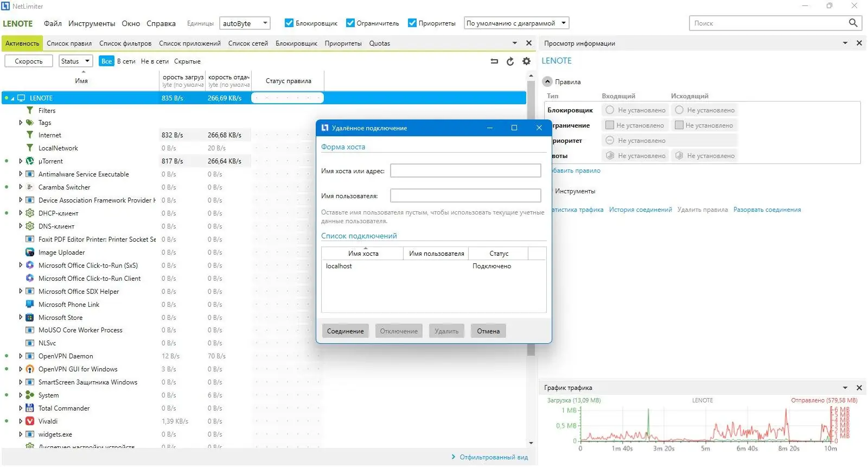Open the По умолчанию с диаграммой dropdown
868x467 pixels.
click(516, 23)
